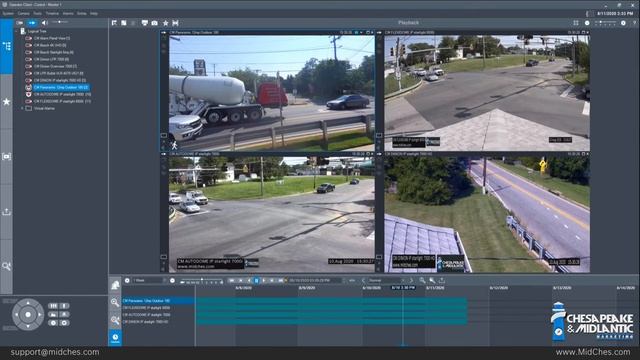
Task: Open the dropdown left of timeline search icons
Action: tap(386, 280)
